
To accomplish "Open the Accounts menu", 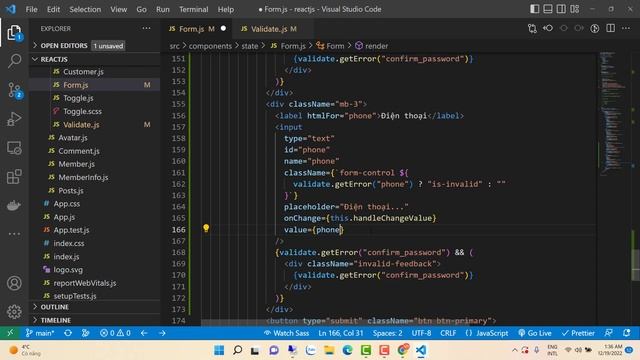I will pyautogui.click(x=14, y=283).
